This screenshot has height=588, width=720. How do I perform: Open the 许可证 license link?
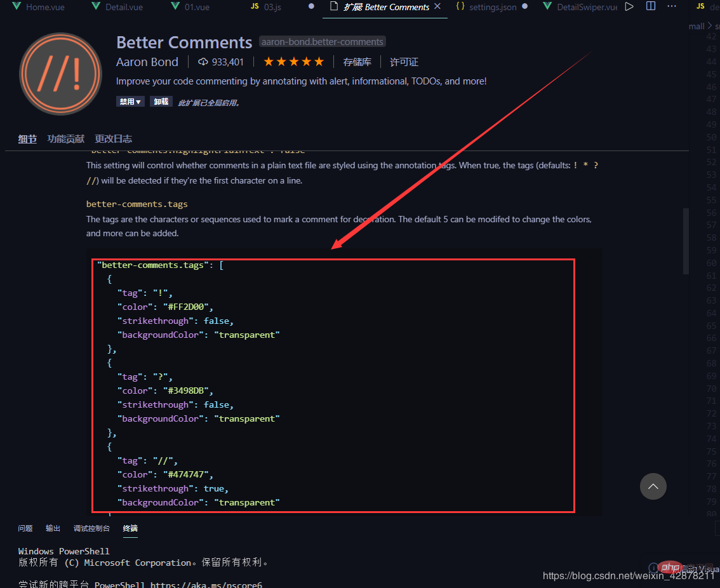(404, 62)
